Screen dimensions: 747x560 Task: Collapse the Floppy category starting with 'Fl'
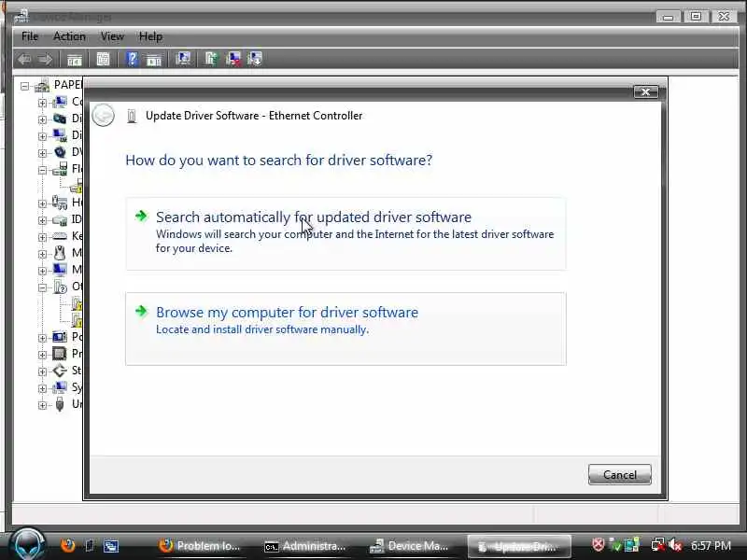tap(42, 170)
